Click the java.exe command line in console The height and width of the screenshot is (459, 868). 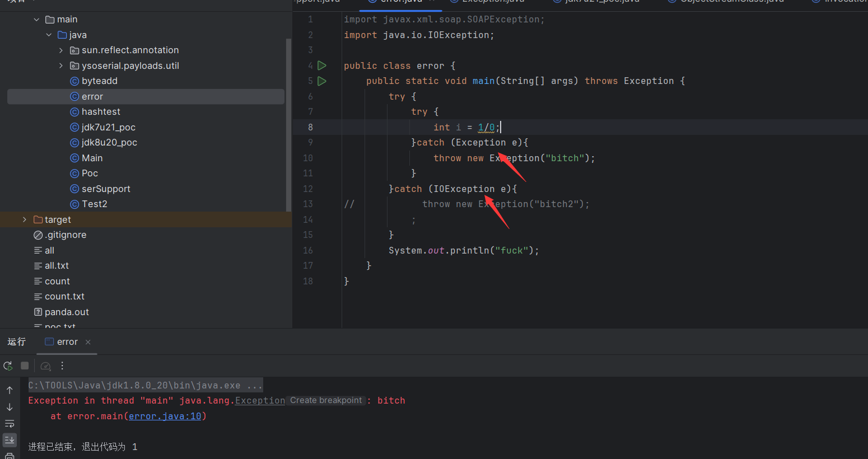point(145,385)
